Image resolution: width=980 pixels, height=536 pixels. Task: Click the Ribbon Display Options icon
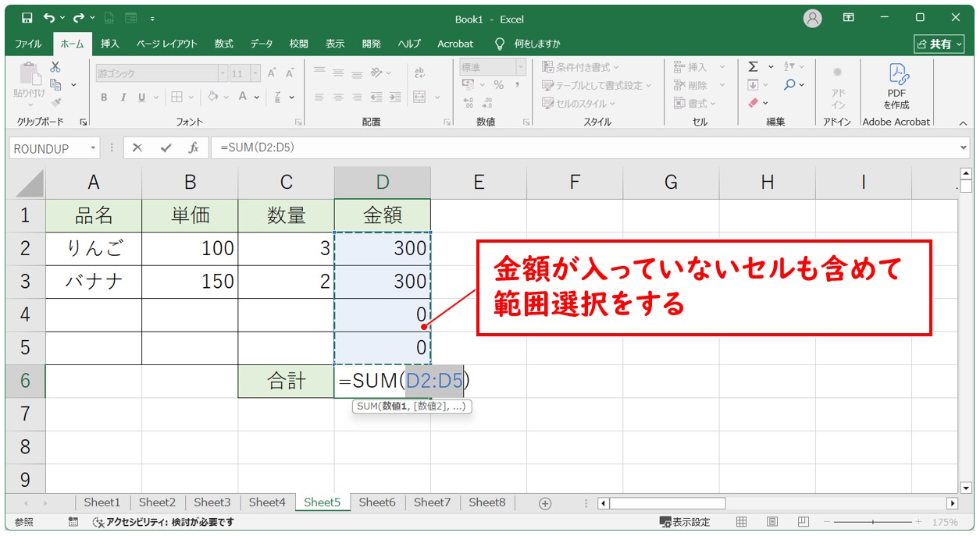point(849,18)
